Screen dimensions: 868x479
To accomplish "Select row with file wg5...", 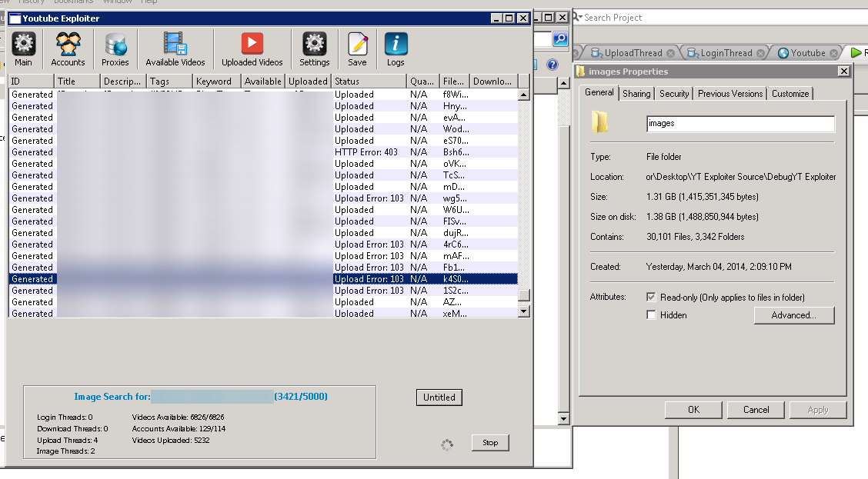I will pos(263,198).
